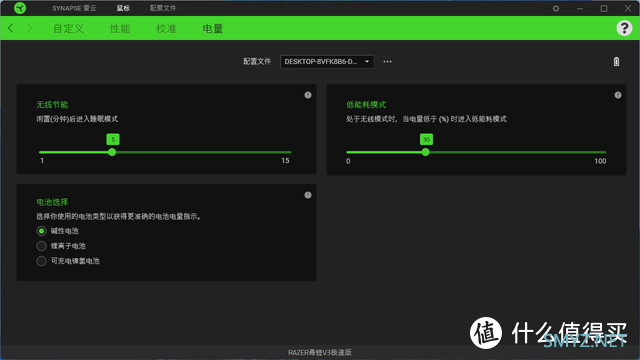
Task: Open the help question mark button
Action: pos(624,28)
